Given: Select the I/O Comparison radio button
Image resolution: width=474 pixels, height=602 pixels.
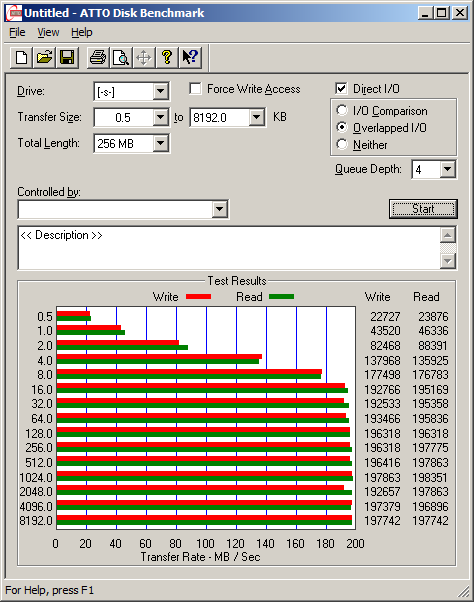Looking at the screenshot, I should pyautogui.click(x=342, y=111).
